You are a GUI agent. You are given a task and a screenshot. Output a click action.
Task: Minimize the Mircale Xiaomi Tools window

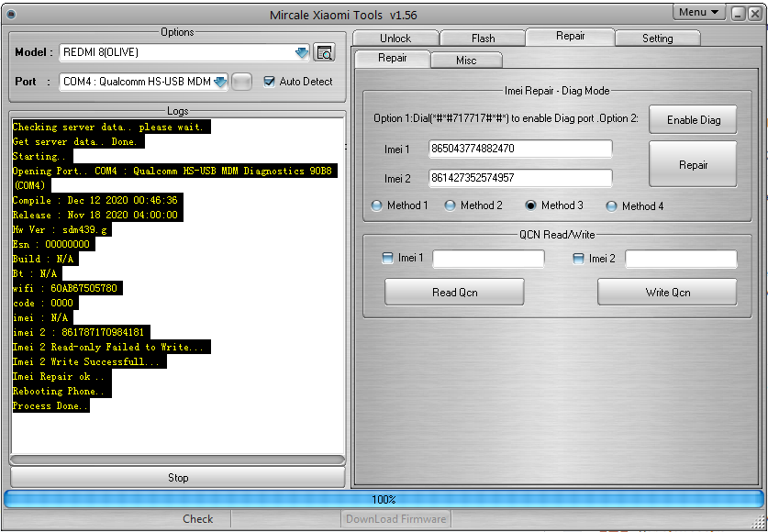pos(738,14)
